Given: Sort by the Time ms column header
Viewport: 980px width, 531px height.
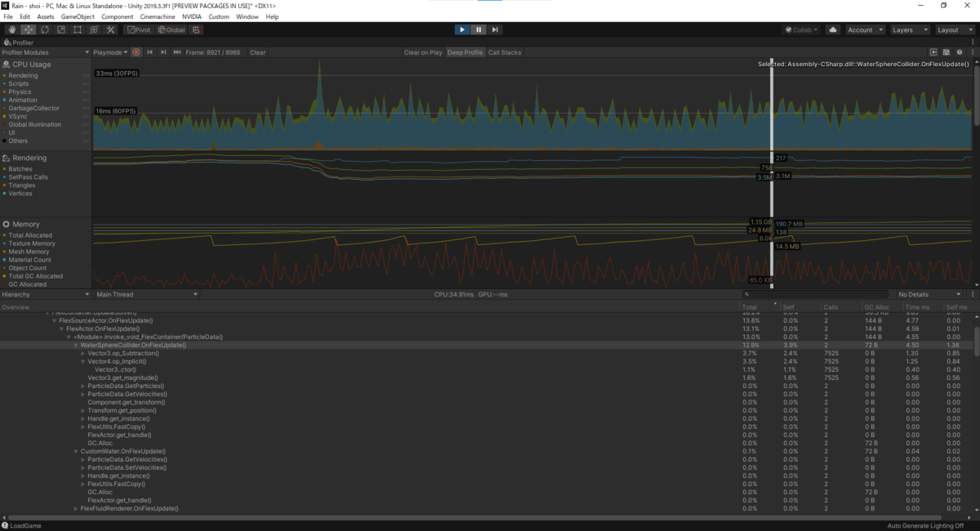Looking at the screenshot, I should coord(923,307).
